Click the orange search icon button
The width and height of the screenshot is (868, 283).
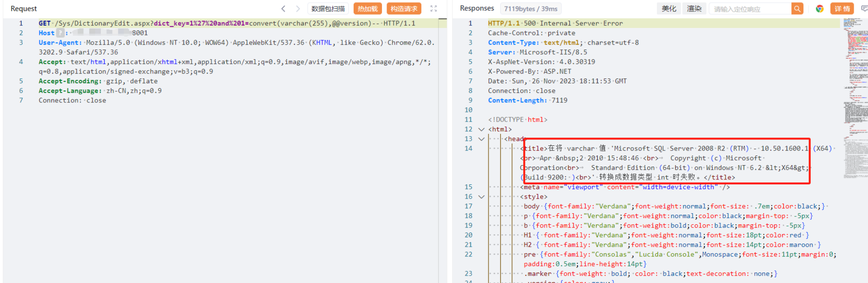[797, 9]
